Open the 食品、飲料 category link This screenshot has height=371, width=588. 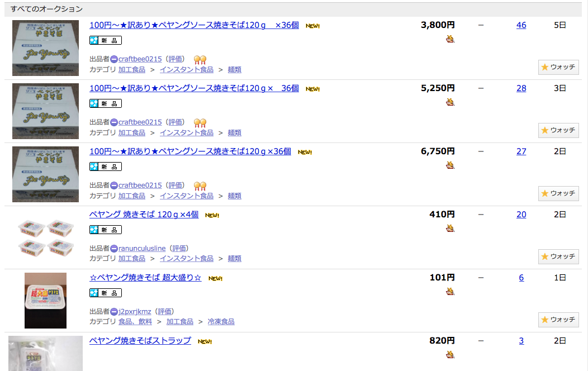(x=135, y=321)
